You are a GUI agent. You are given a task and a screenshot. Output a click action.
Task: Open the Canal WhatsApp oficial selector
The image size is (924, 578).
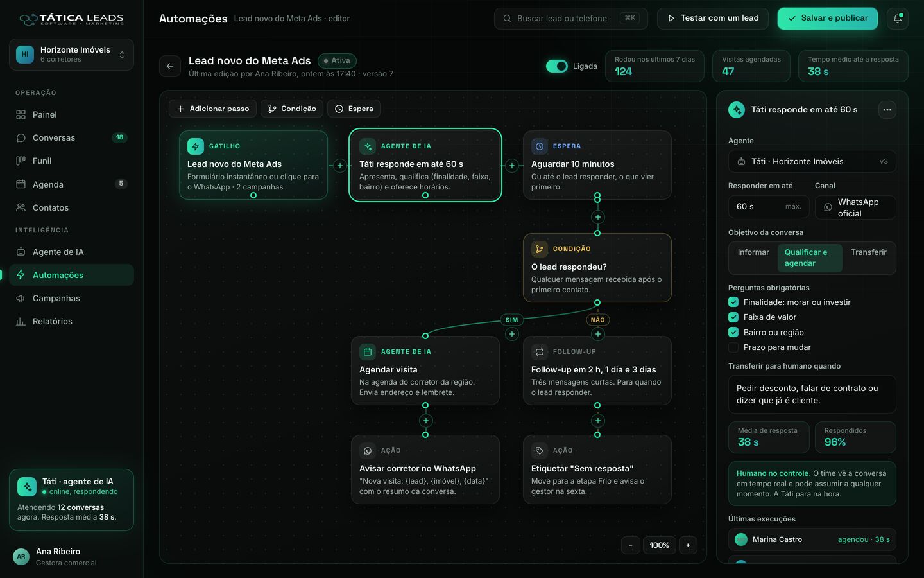(x=855, y=207)
